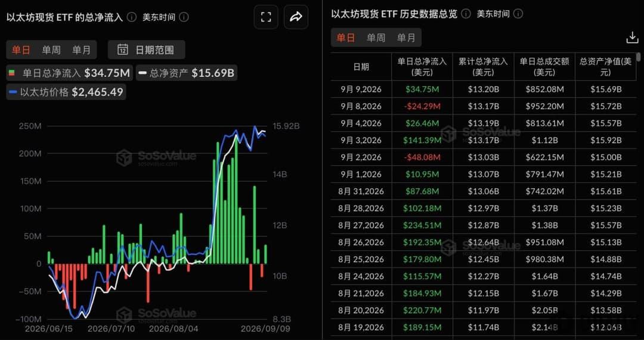Download the ETF historical data table

[x=631, y=38]
